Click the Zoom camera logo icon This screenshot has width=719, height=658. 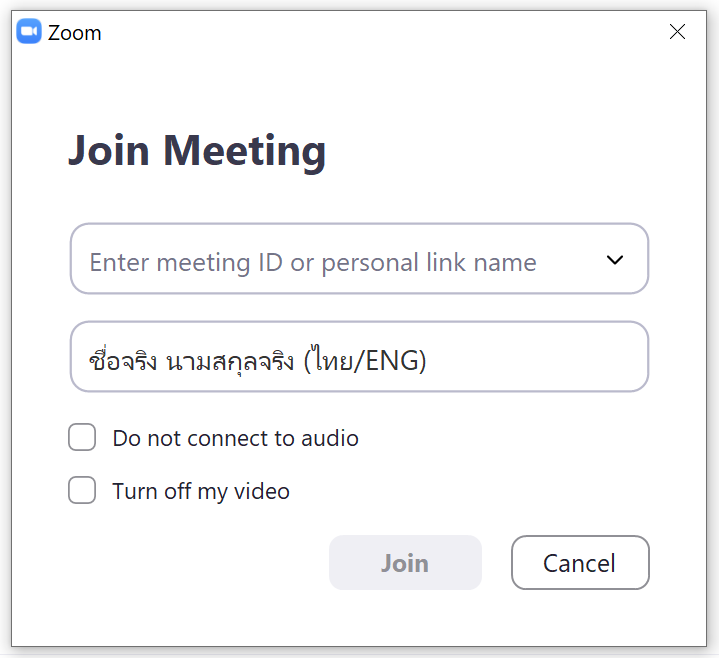[29, 32]
